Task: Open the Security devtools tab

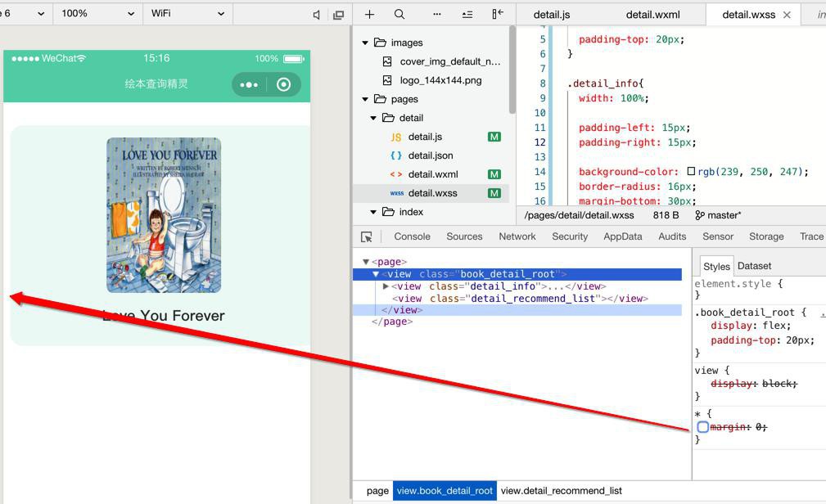Action: click(570, 236)
